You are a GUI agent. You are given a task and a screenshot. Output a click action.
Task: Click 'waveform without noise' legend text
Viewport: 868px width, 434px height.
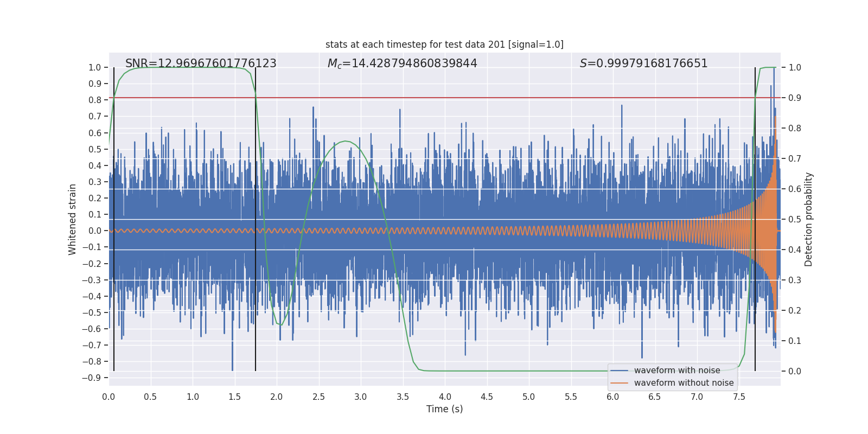point(684,383)
